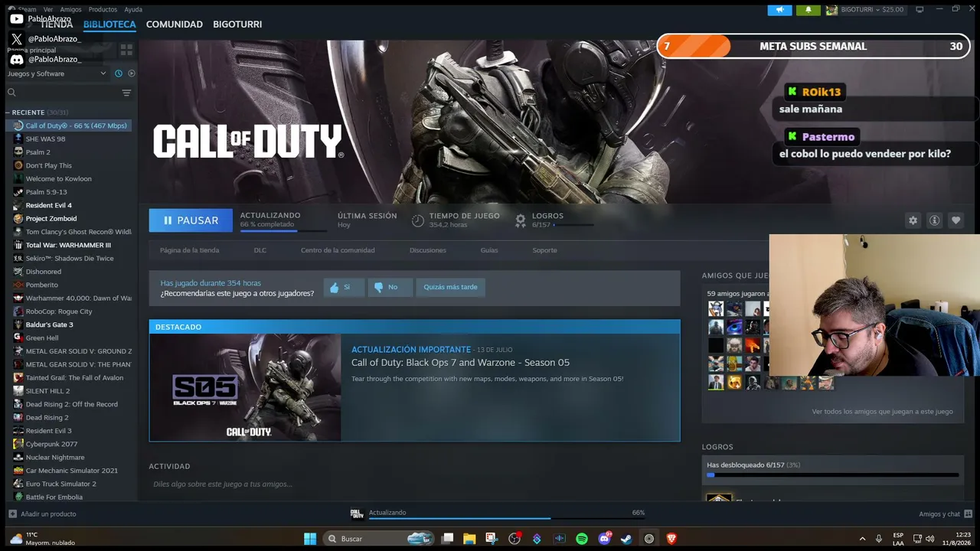Viewport: 980px width, 551px height.
Task: Open Brave browser from the taskbar
Action: pos(671,539)
